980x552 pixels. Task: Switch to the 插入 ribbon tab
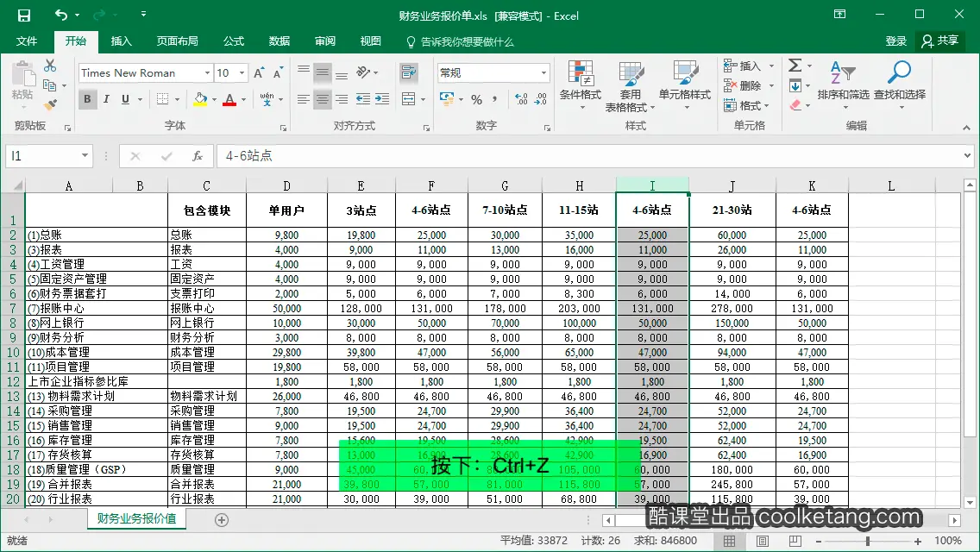tap(122, 41)
